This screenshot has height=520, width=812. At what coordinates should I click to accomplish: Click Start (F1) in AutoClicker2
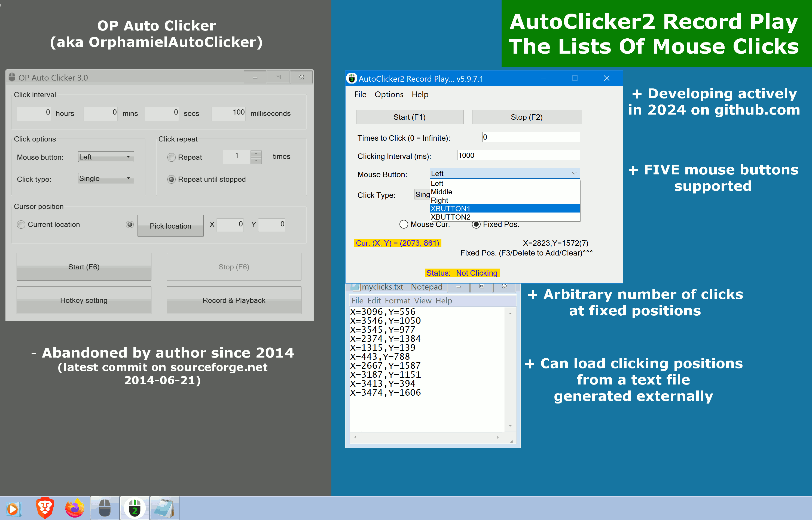click(409, 117)
